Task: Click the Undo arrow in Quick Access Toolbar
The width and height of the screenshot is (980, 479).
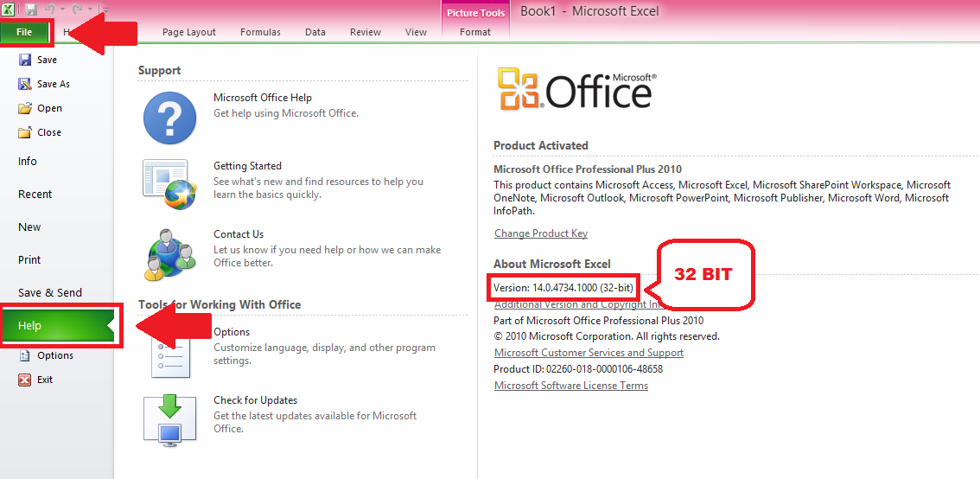Action: (51, 10)
